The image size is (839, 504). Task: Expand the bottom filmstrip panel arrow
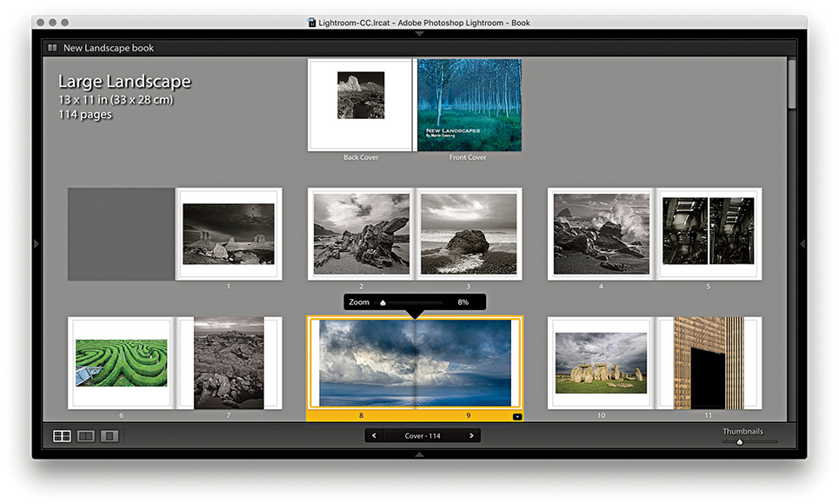(x=419, y=454)
